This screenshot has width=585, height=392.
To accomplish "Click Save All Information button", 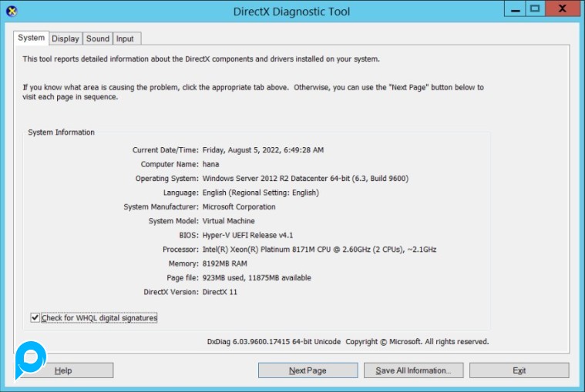I will click(413, 370).
